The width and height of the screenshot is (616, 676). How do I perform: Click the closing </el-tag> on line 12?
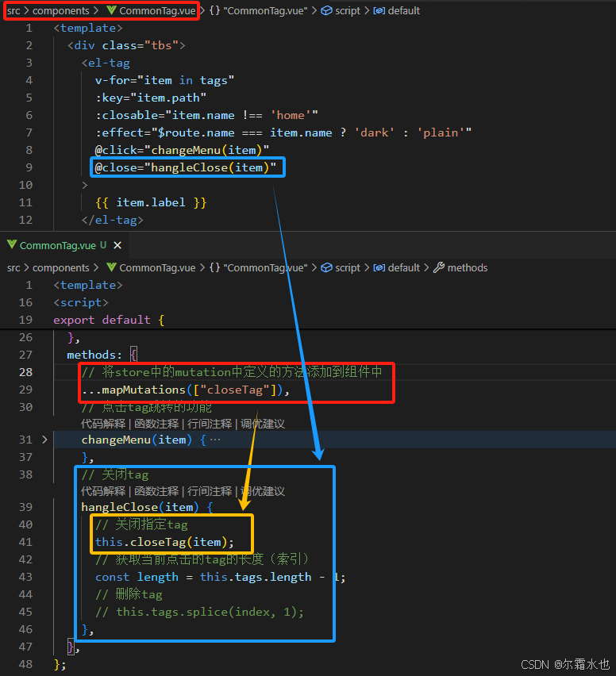point(112,220)
